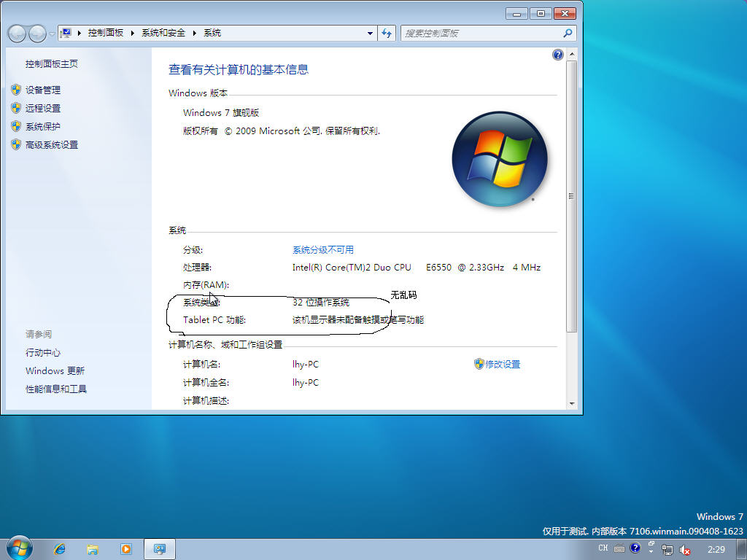Click the magnifier search icon
The width and height of the screenshot is (747, 560).
[x=568, y=34]
